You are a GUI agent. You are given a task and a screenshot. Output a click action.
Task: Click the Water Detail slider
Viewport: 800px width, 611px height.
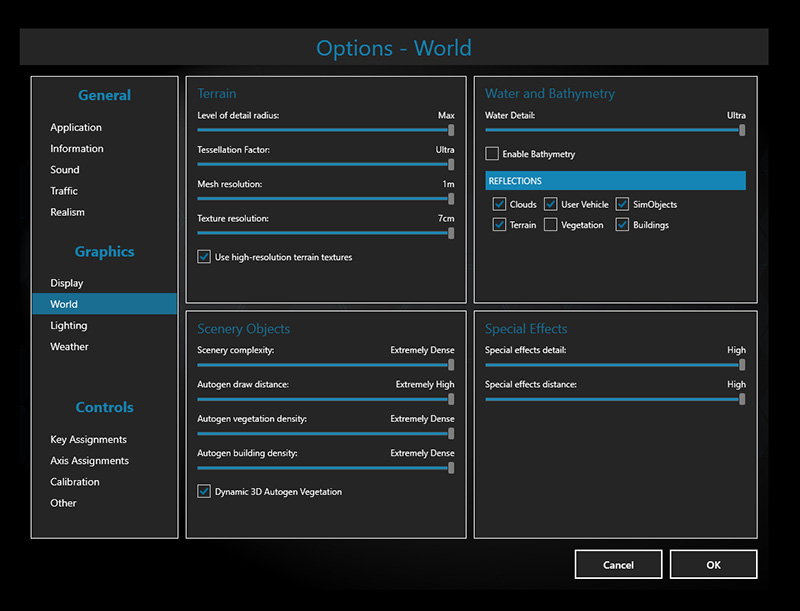pos(615,130)
